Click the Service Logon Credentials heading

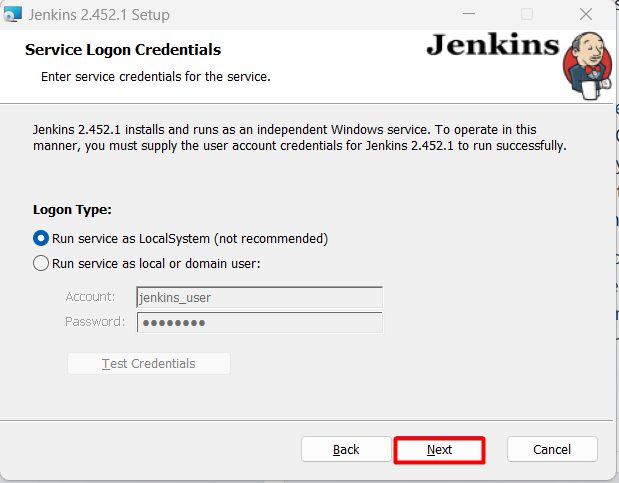tap(123, 50)
